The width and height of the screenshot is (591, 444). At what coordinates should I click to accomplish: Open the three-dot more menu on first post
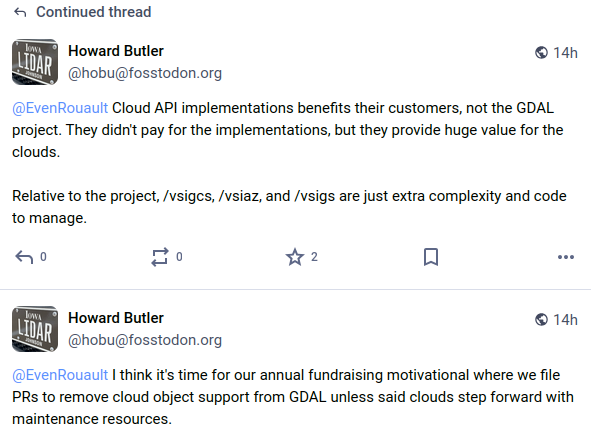566,257
